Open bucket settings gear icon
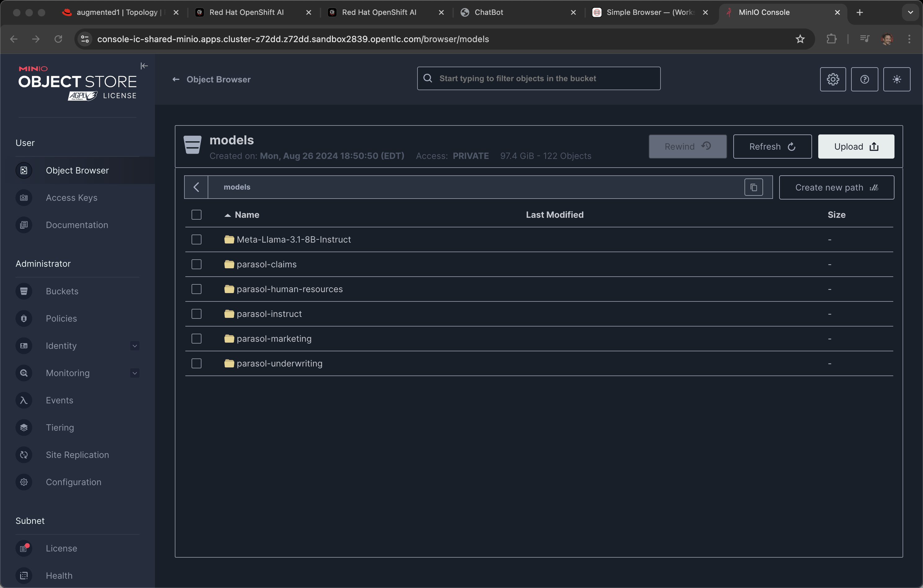The width and height of the screenshot is (923, 588). click(832, 79)
